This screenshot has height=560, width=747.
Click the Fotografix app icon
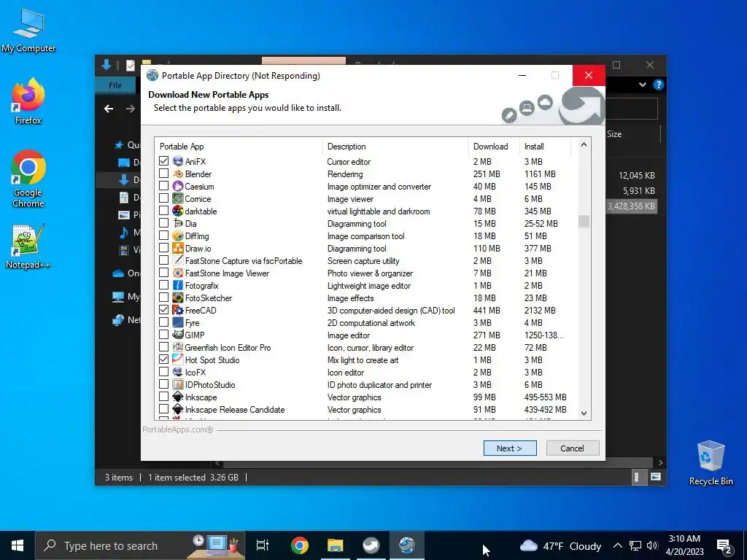click(178, 285)
